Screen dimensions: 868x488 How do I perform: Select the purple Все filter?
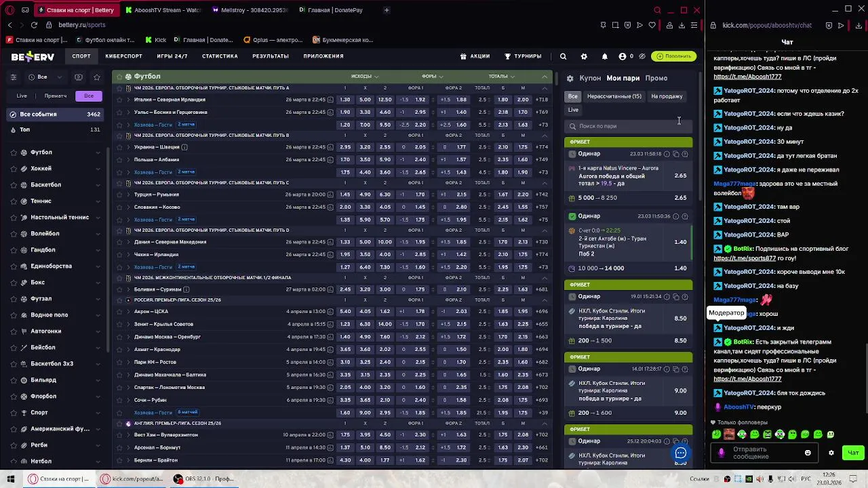click(x=89, y=96)
